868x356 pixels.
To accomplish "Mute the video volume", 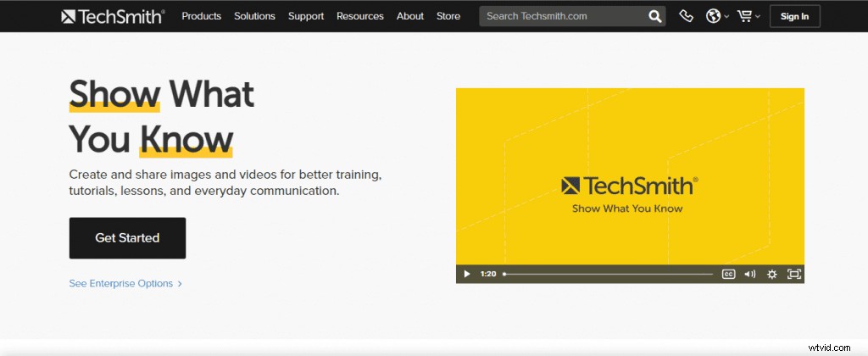I will pos(750,274).
